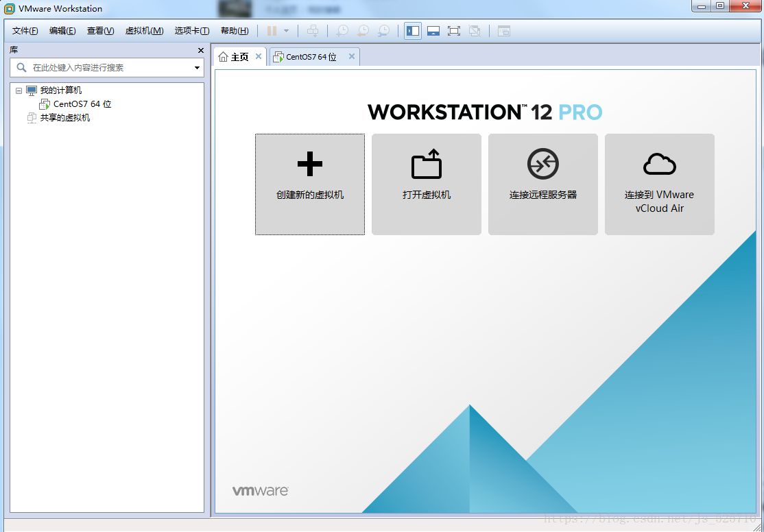Open the 编辑(E) menu
This screenshot has height=532, width=764.
[x=62, y=31]
